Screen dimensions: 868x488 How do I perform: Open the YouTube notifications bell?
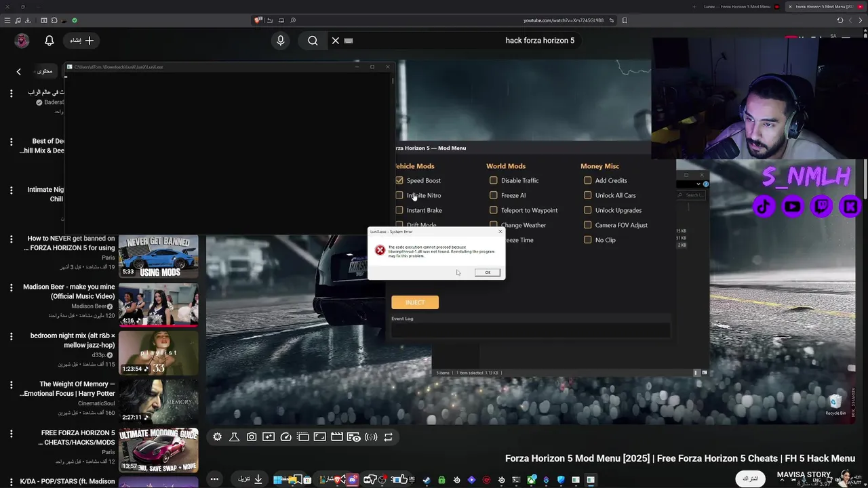[50, 41]
